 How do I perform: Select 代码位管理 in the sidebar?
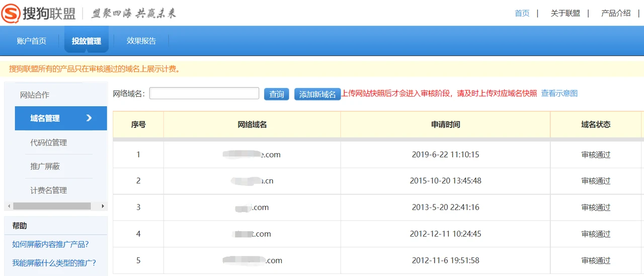click(49, 143)
